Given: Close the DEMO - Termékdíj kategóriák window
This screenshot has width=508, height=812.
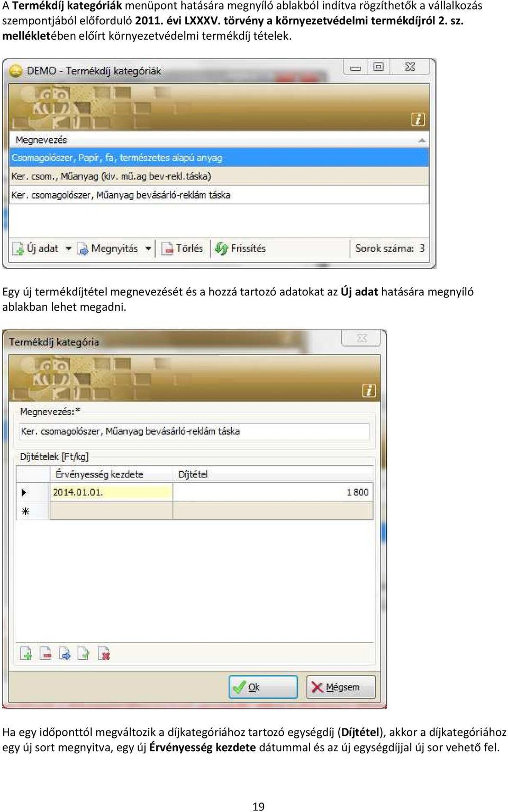Looking at the screenshot, I should [x=410, y=67].
